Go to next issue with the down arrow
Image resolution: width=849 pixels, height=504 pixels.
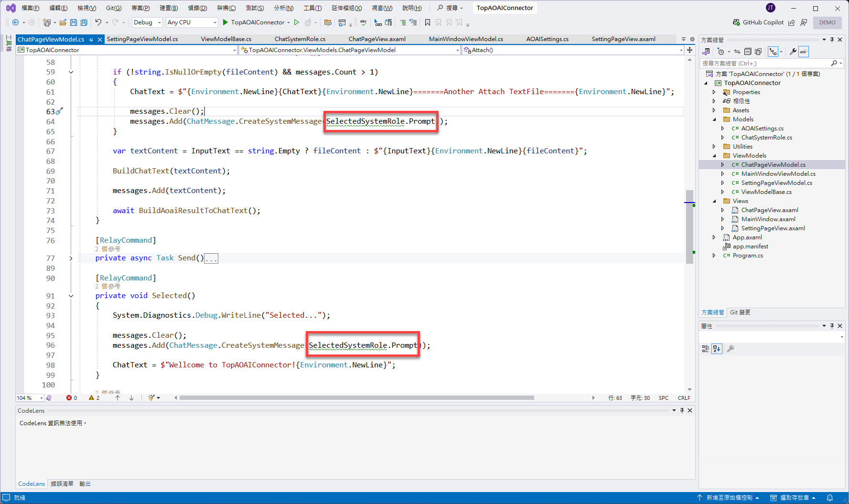[x=131, y=398]
